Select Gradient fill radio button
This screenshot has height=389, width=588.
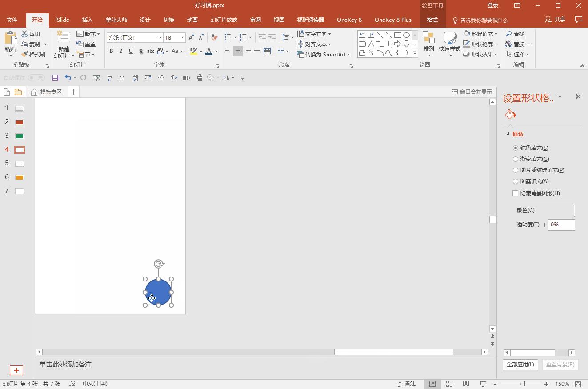pos(516,159)
